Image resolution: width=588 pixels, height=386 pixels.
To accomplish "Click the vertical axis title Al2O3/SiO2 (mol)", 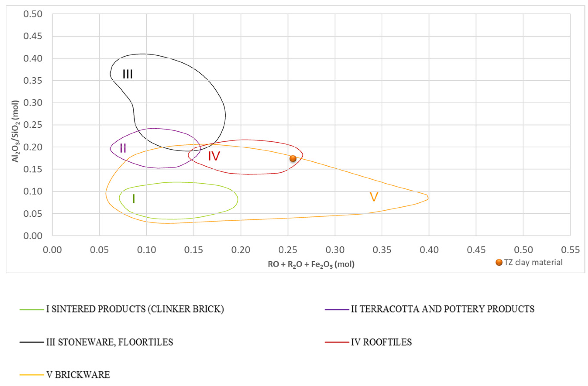I will tap(15, 131).
